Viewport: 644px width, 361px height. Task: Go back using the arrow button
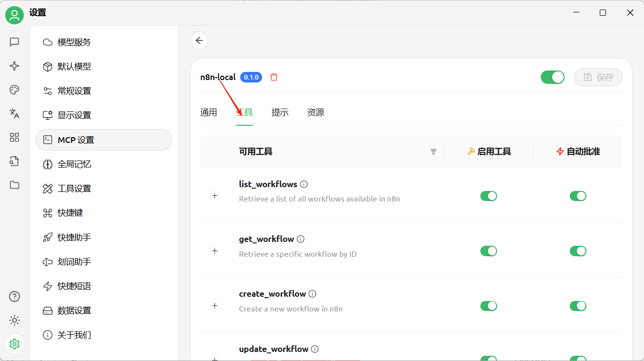(199, 40)
